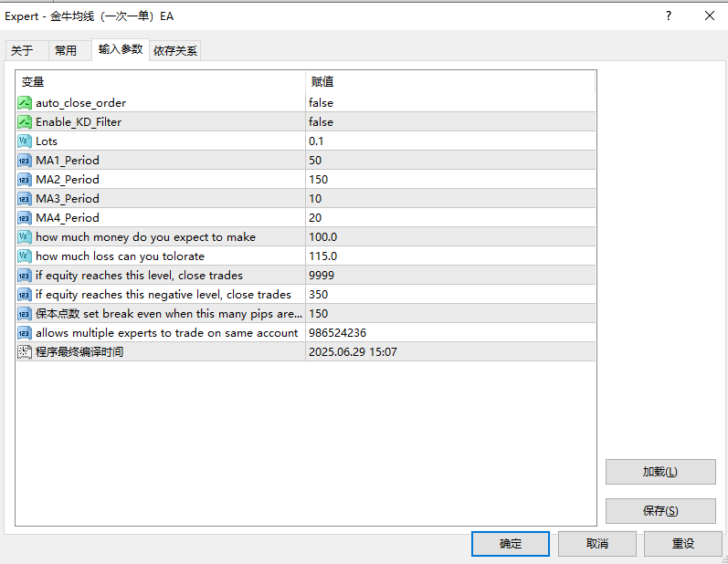Click the MA3_Period value 10
Viewport: 728px width, 564px height.
[315, 199]
